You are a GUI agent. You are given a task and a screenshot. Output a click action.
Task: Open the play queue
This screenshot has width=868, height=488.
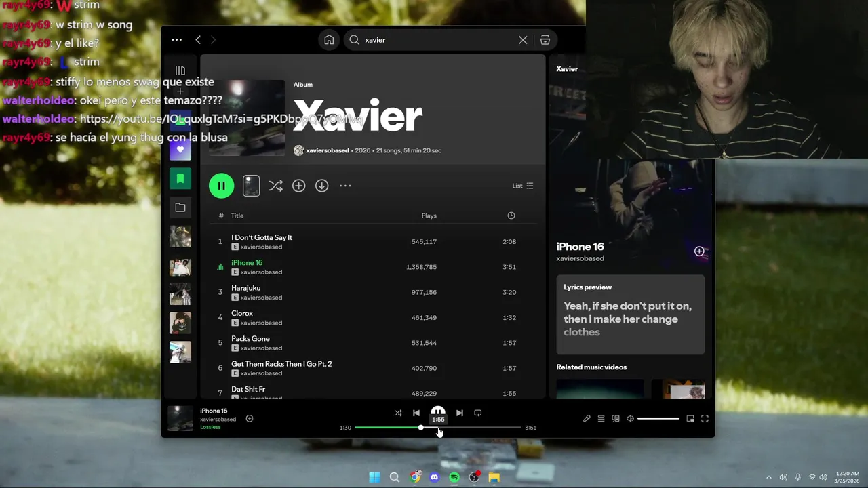click(601, 419)
